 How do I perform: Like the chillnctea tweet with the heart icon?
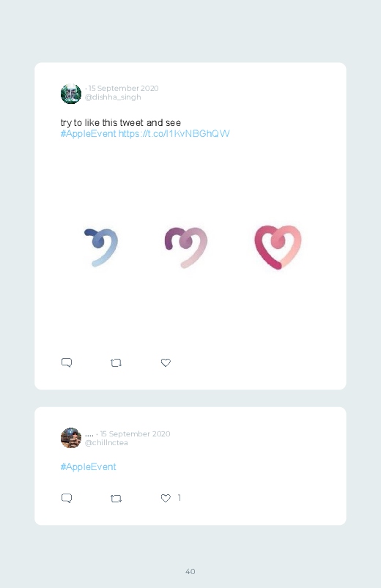[x=166, y=498]
